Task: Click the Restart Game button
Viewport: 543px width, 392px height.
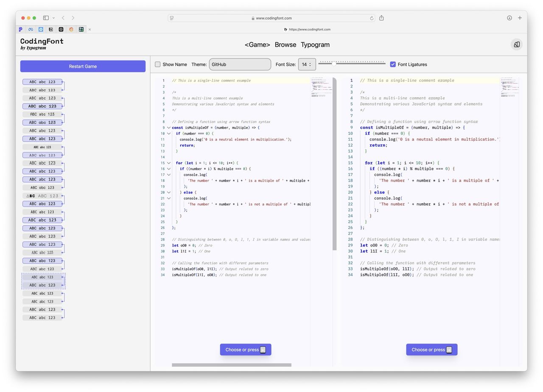Action: 83,66
